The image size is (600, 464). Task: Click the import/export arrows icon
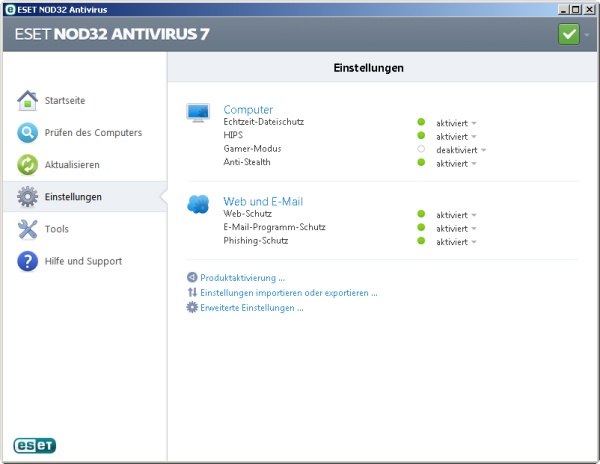192,292
